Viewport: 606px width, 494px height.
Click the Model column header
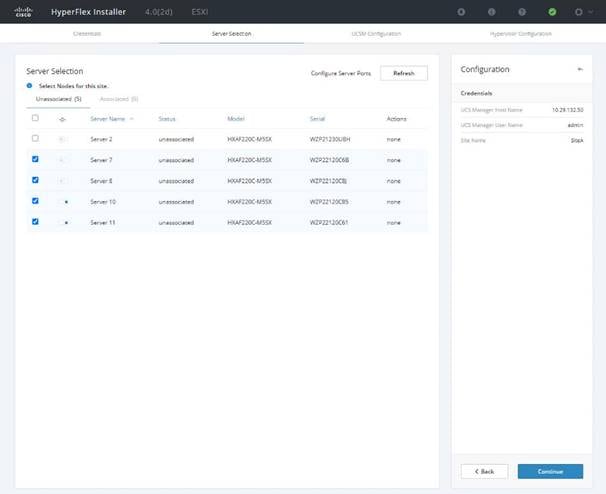pyautogui.click(x=236, y=119)
